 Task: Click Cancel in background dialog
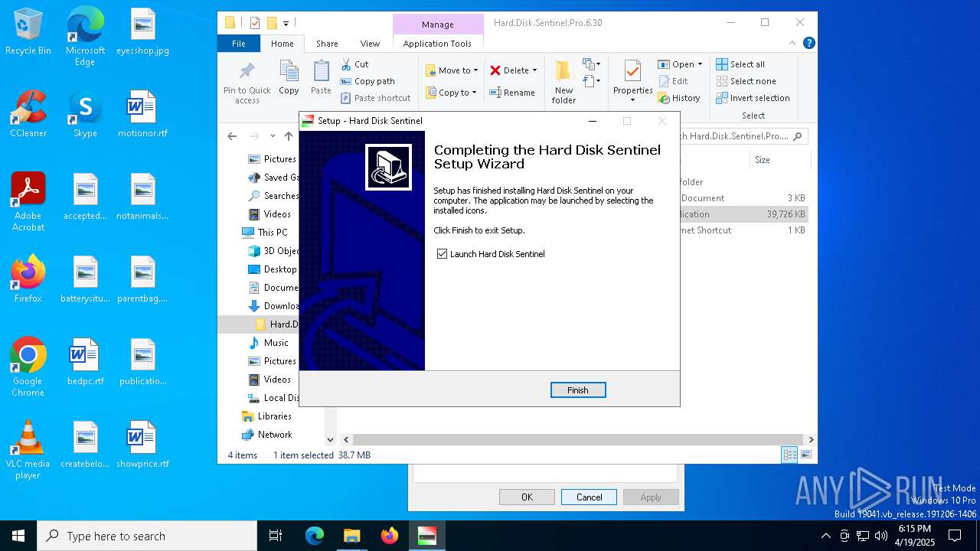[x=589, y=497]
